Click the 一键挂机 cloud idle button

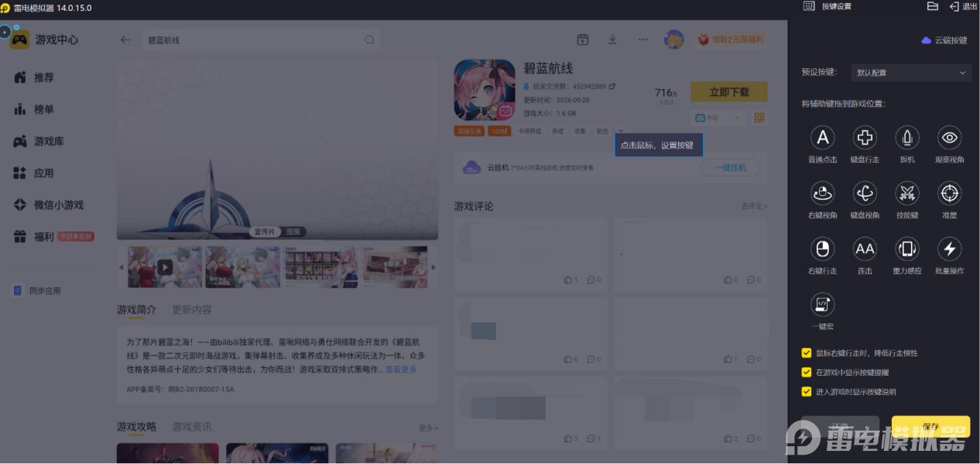(730, 167)
